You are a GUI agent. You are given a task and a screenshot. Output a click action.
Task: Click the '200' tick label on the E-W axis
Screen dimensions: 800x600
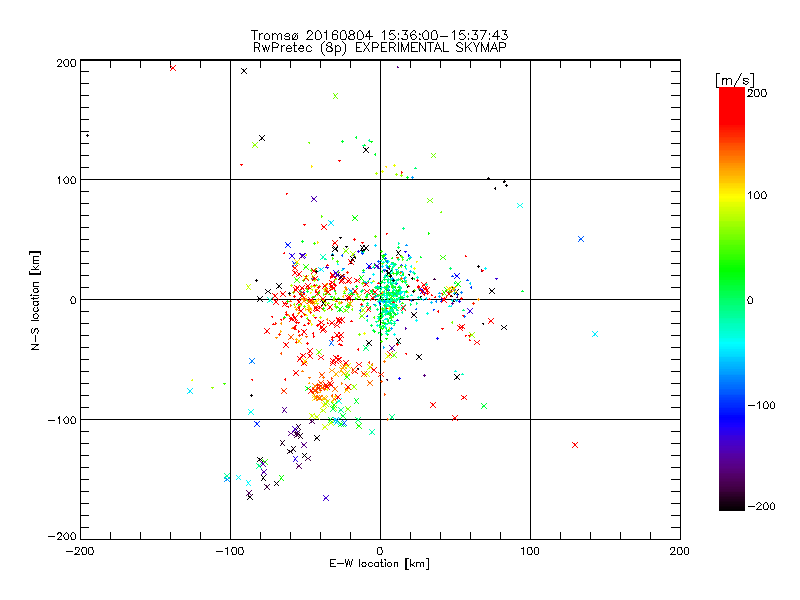click(680, 551)
